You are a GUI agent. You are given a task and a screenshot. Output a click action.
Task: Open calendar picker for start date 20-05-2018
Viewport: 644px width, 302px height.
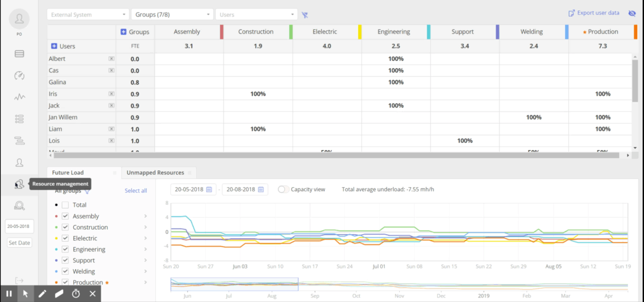[209, 189]
